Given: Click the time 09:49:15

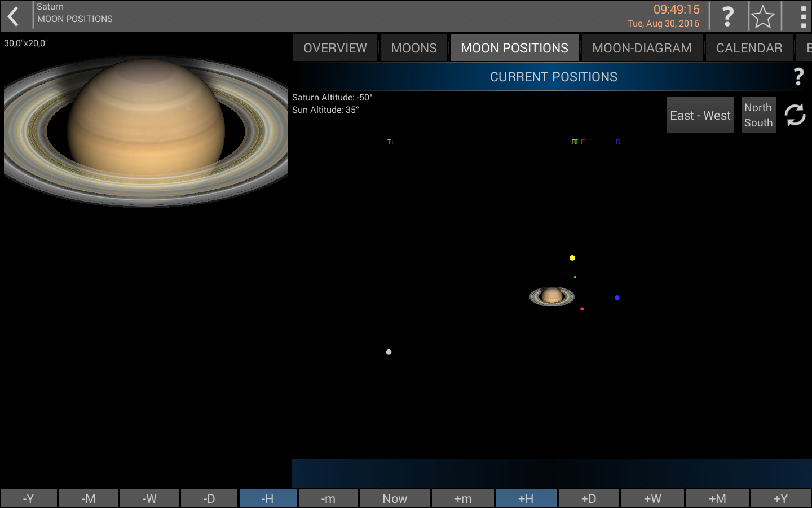Looking at the screenshot, I should coord(676,10).
